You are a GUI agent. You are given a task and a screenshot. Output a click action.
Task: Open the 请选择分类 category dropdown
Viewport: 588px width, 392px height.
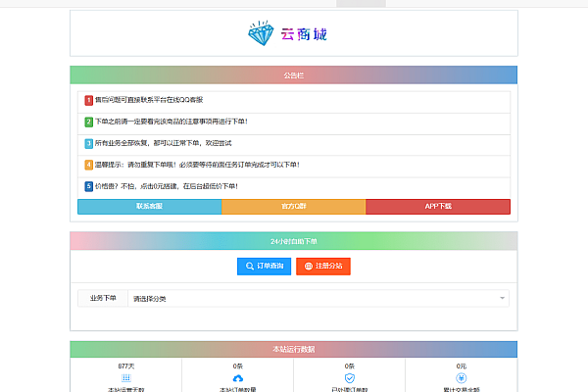click(x=314, y=298)
